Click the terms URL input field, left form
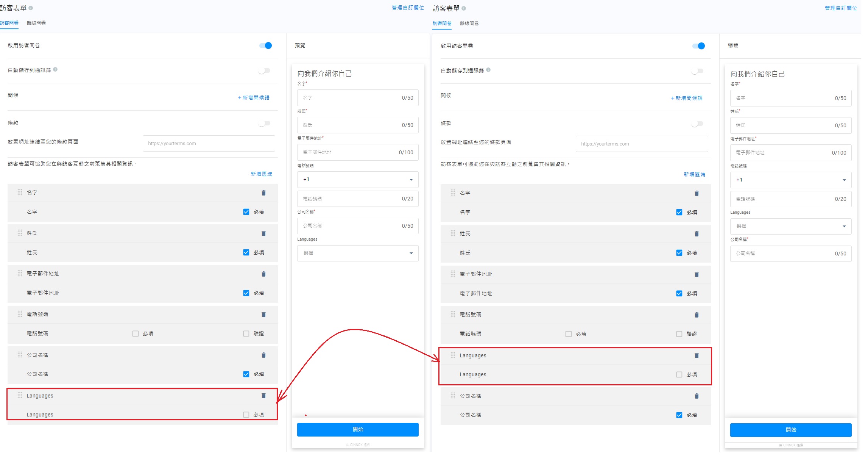The image size is (868, 457). tap(209, 144)
